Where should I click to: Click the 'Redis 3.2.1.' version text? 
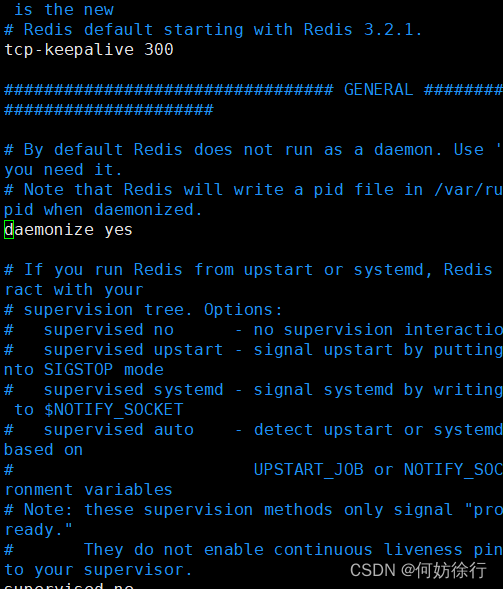pos(363,30)
